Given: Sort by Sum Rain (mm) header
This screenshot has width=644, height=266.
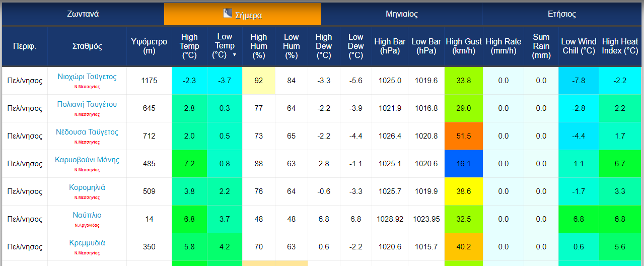Looking at the screenshot, I should point(541,46).
